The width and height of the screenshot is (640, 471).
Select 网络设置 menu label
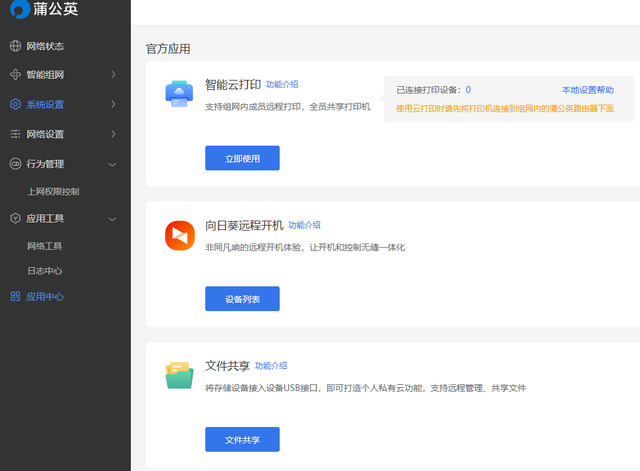(x=45, y=134)
